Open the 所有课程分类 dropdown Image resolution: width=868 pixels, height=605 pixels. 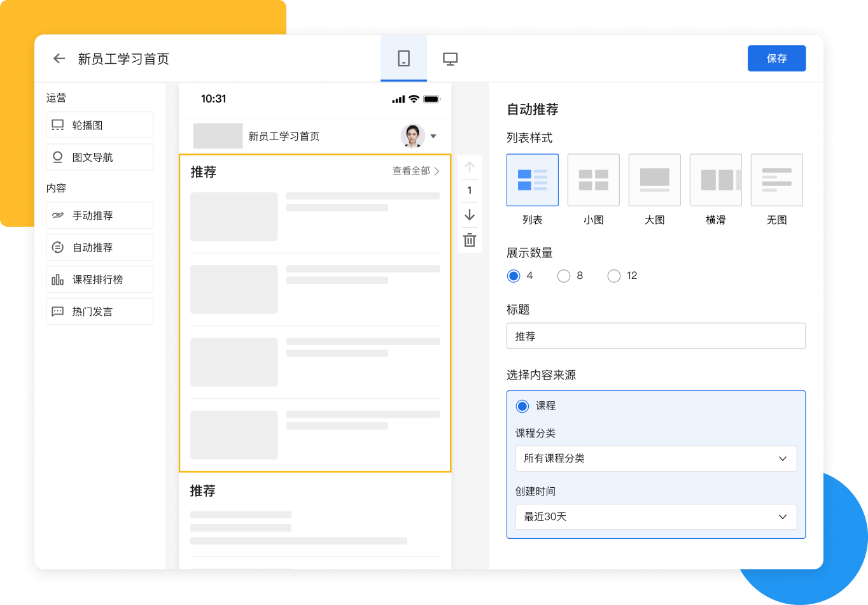tap(655, 459)
